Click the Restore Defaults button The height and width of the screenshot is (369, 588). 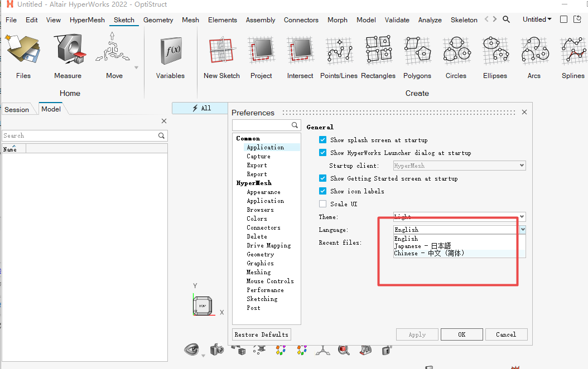tap(262, 334)
